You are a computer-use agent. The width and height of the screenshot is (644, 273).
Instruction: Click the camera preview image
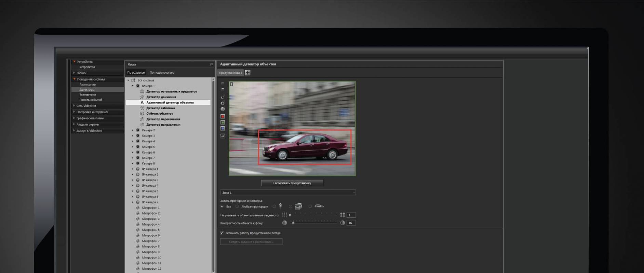coord(292,128)
